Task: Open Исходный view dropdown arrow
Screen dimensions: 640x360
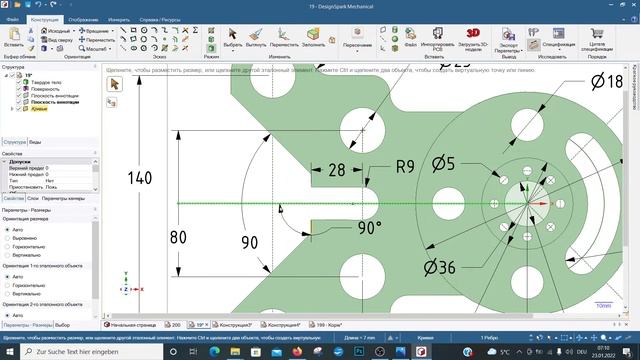Action: click(74, 31)
